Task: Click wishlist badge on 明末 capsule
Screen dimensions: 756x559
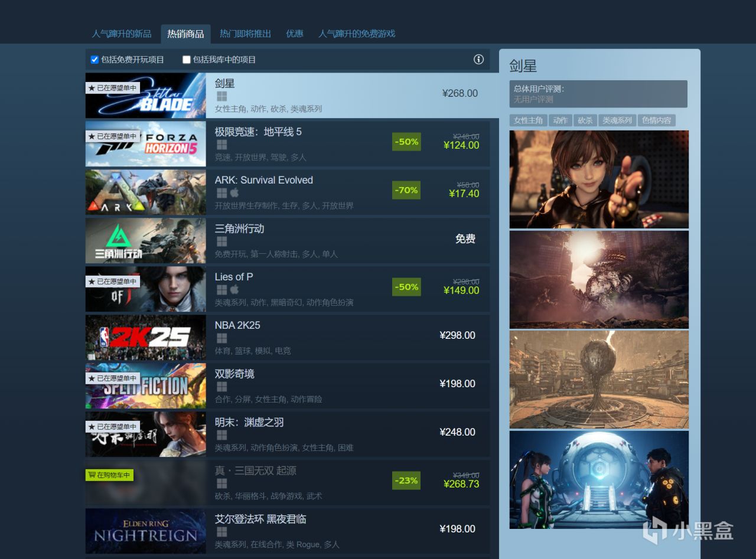Action: click(x=113, y=427)
